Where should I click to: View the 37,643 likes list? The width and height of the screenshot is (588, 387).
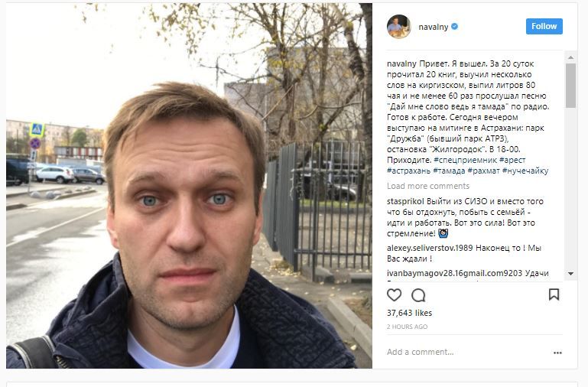coord(410,313)
